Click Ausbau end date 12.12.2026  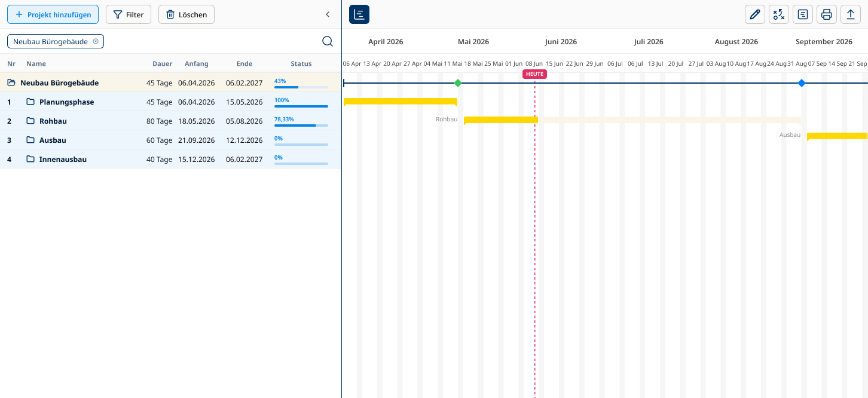pos(244,140)
